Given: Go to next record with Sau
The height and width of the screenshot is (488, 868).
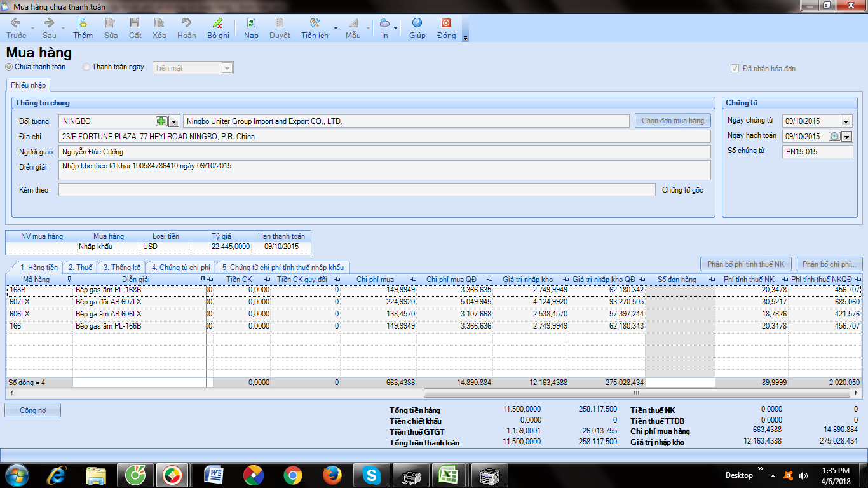Looking at the screenshot, I should [50, 28].
